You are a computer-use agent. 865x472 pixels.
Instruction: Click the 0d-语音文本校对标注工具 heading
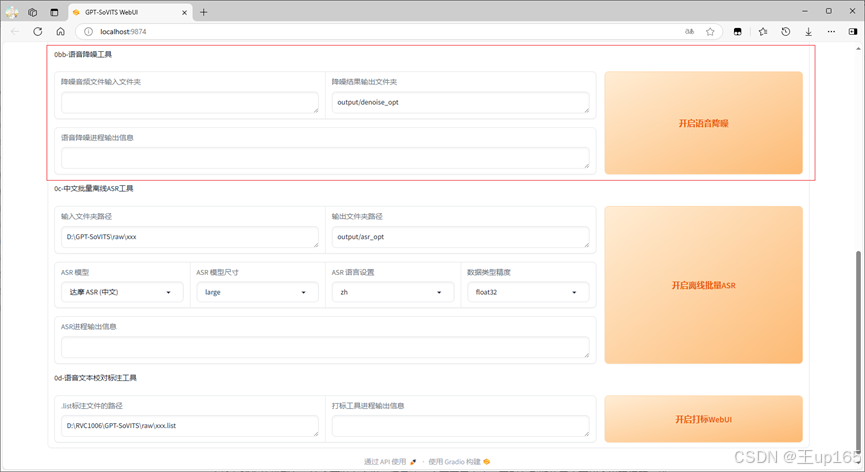(x=95, y=378)
